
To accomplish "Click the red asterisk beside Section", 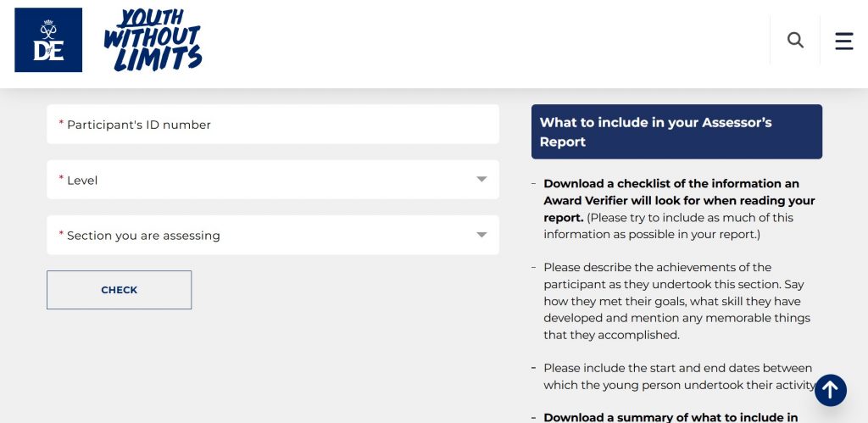I will click(x=61, y=234).
